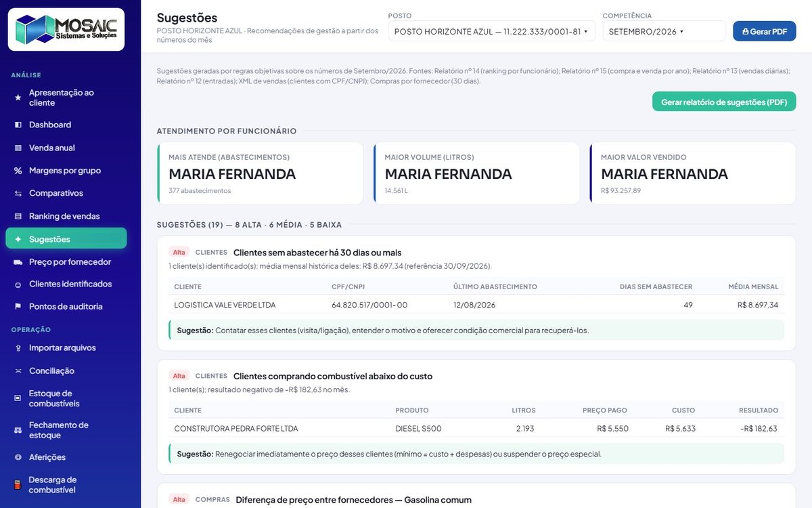The height and width of the screenshot is (508, 812).
Task: Click the Fechamento de estoque icon
Action: pos(18,430)
